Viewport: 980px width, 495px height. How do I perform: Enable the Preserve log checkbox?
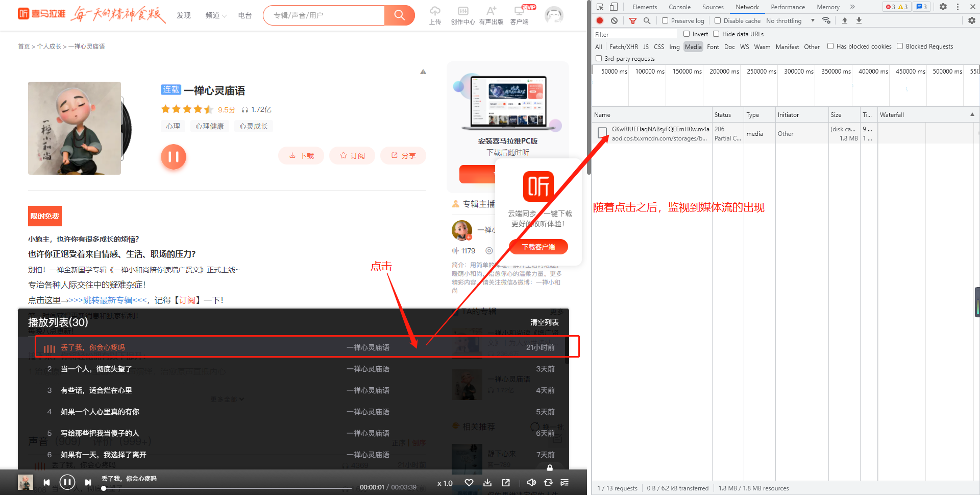pos(665,20)
